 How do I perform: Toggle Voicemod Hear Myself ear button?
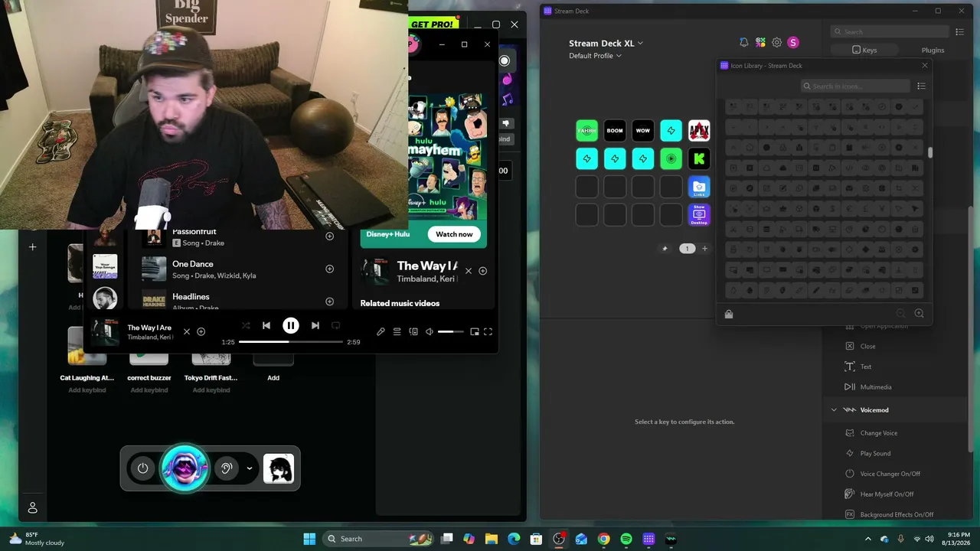[x=227, y=468]
